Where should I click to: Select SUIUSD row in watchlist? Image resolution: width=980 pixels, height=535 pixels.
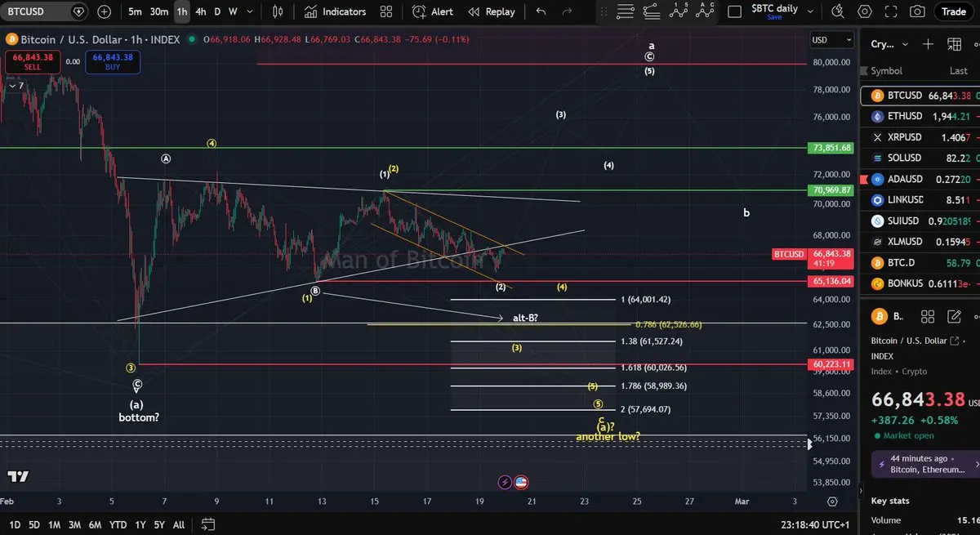[920, 221]
